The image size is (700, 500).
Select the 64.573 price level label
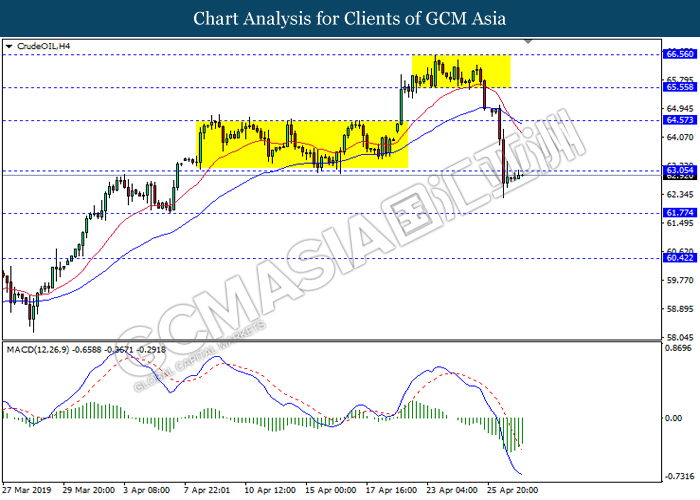680,120
